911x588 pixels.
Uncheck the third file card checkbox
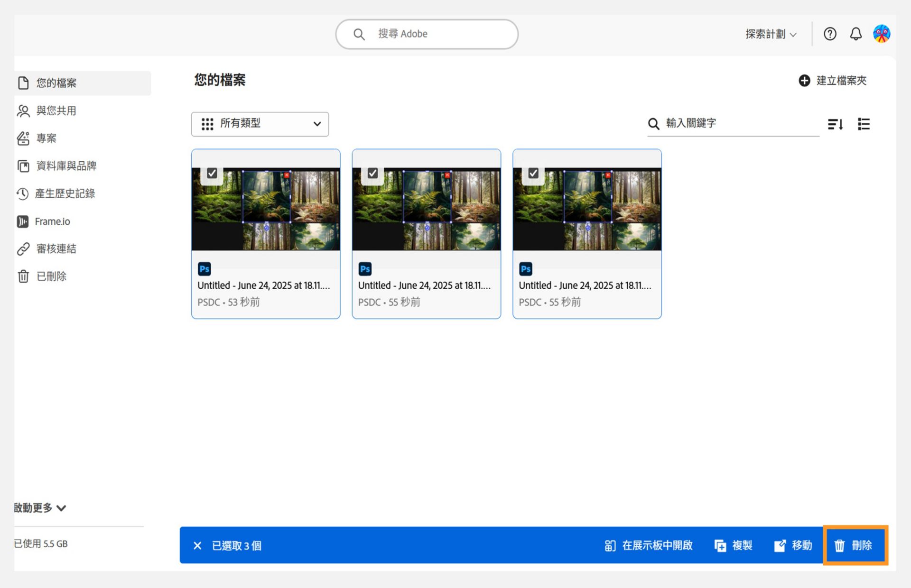tap(533, 173)
